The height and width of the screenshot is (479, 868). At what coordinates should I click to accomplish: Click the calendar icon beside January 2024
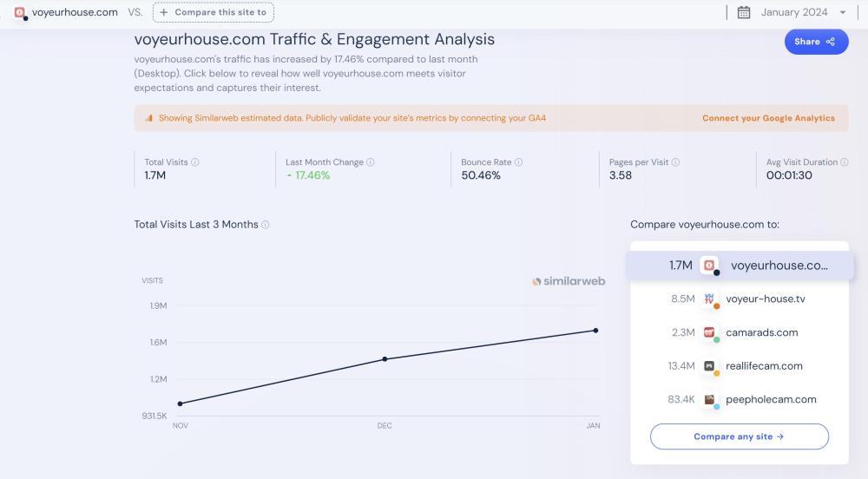(744, 12)
